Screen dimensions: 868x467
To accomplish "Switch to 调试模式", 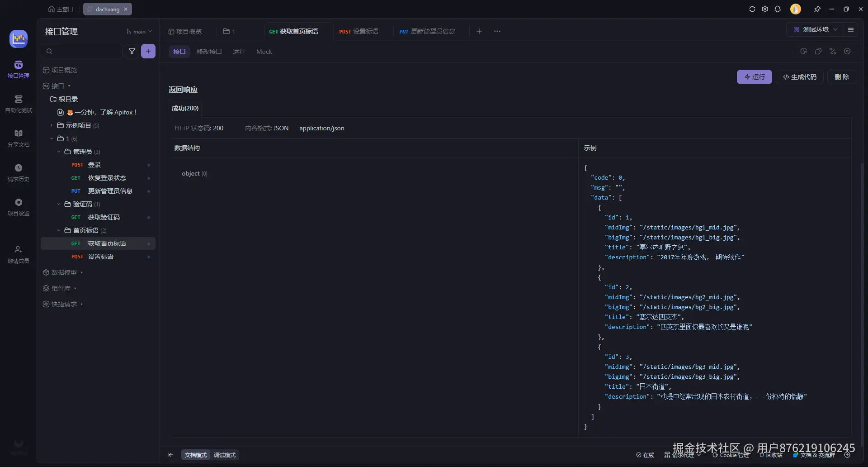I will 225,455.
